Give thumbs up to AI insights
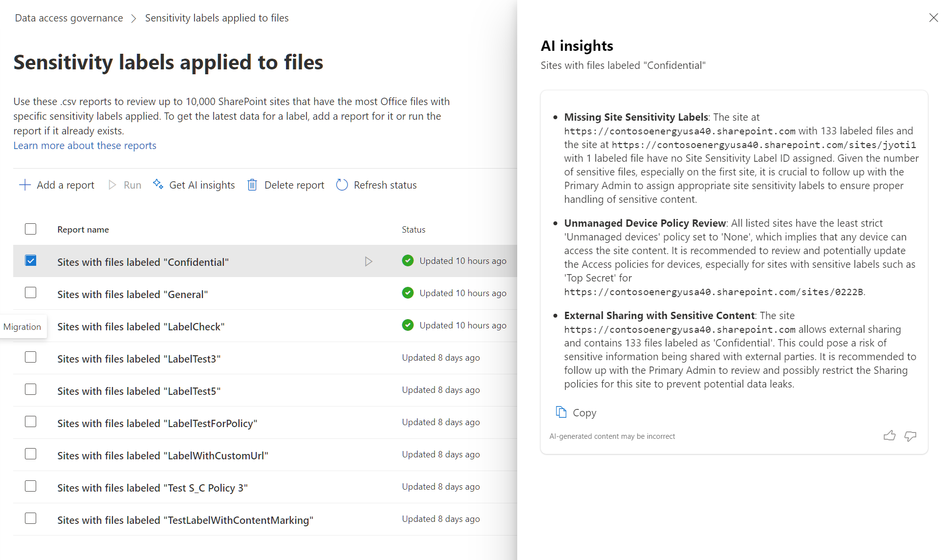 [x=889, y=436]
